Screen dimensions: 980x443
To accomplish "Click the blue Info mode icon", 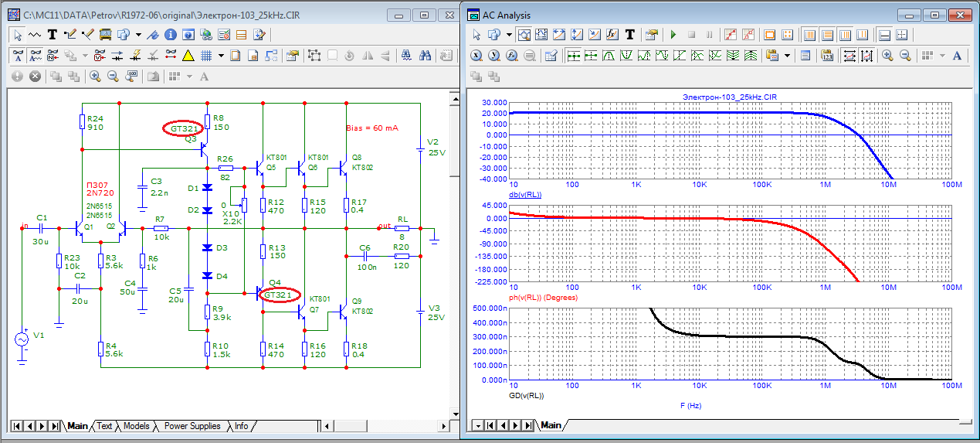I will tap(170, 35).
